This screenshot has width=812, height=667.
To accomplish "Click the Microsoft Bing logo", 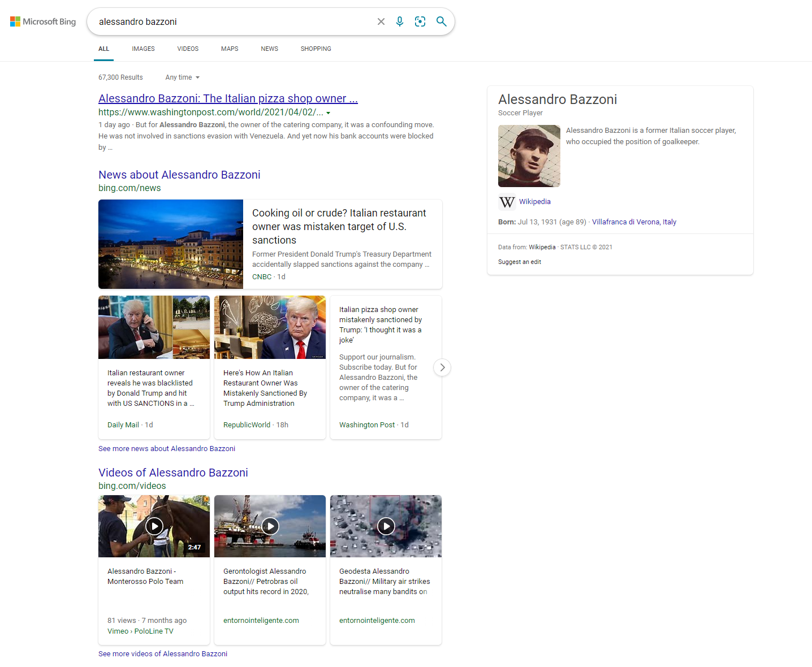I will (x=43, y=21).
